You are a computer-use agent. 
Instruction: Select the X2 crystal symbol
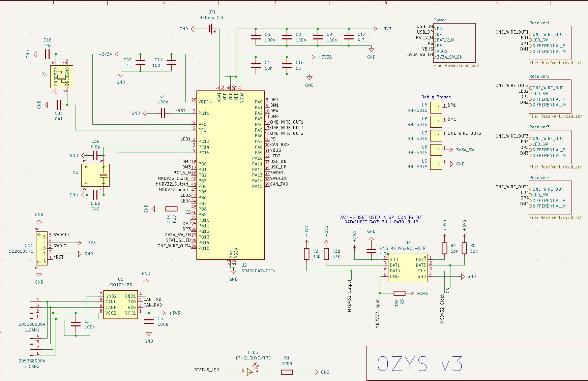95,175
